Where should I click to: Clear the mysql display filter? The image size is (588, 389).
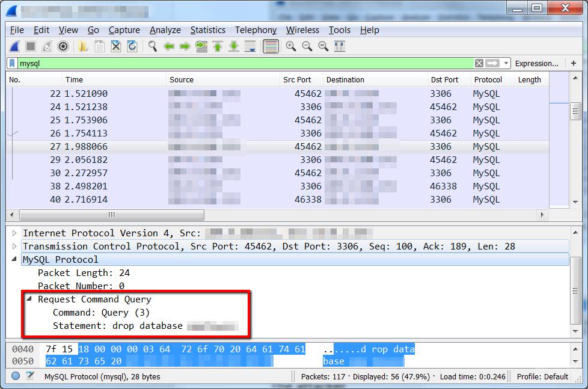click(x=479, y=63)
